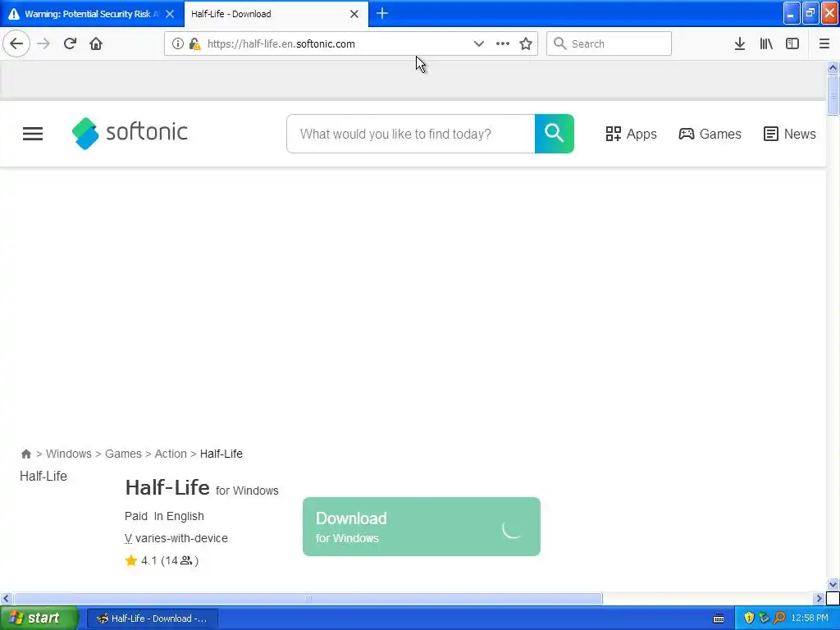Open the Apps section
Image resolution: width=840 pixels, height=630 pixels.
pyautogui.click(x=631, y=134)
